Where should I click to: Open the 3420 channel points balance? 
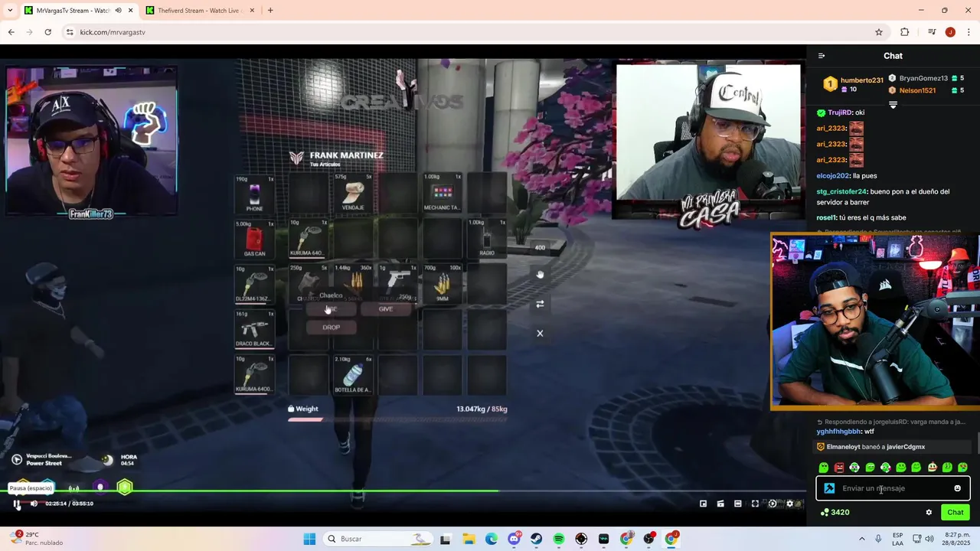835,512
